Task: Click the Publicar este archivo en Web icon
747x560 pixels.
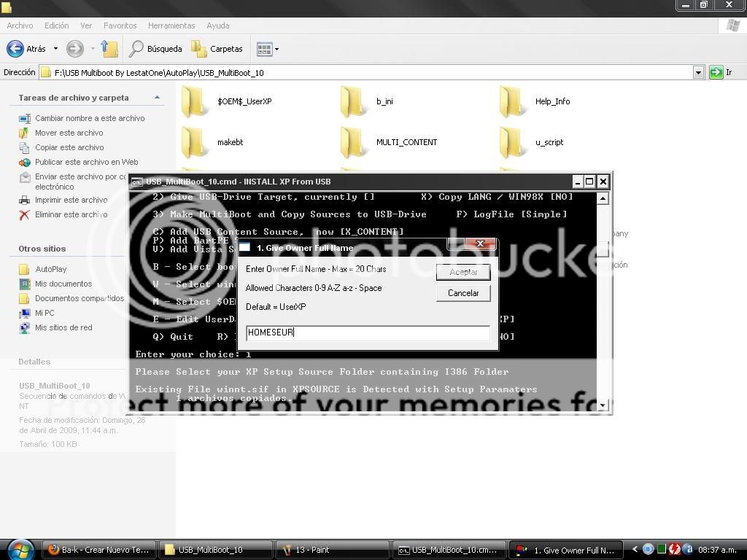Action: [24, 163]
